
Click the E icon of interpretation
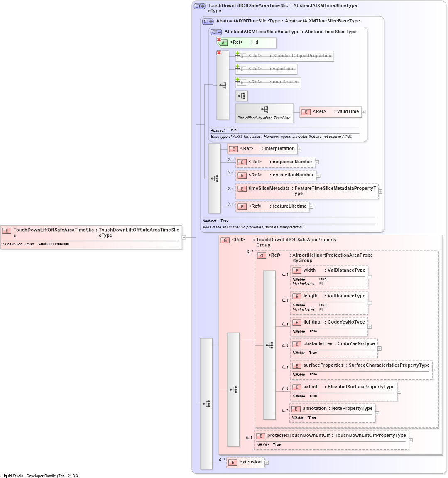[233, 149]
